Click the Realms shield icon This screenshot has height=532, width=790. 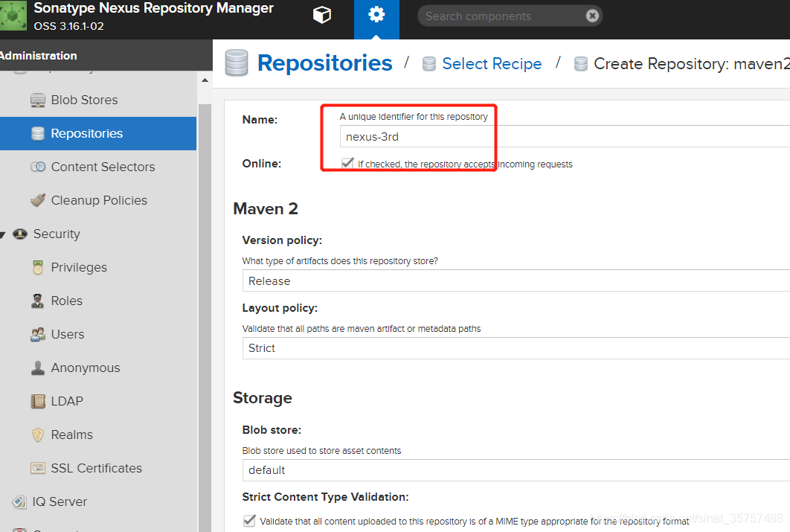point(38,435)
